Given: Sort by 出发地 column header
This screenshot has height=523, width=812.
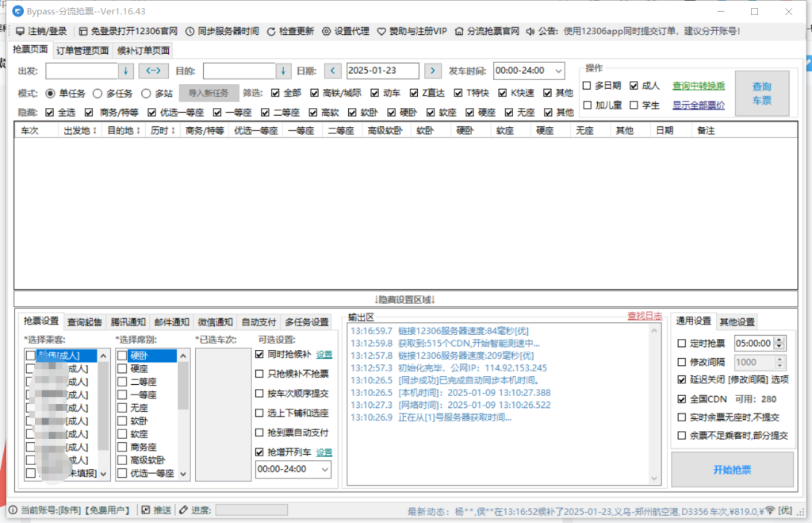Looking at the screenshot, I should pyautogui.click(x=80, y=131).
